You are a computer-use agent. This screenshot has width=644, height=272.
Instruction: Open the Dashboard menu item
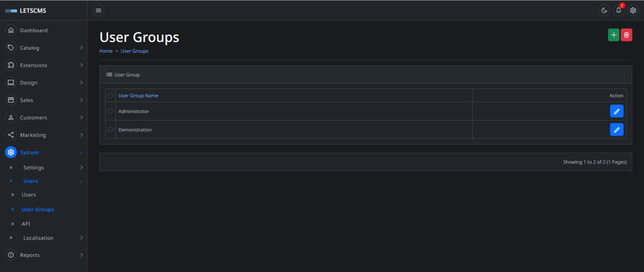(x=33, y=30)
